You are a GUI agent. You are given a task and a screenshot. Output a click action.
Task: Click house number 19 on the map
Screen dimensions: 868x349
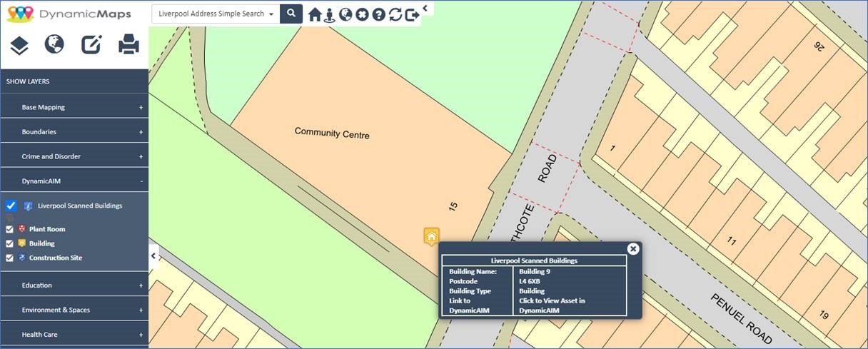click(x=824, y=315)
